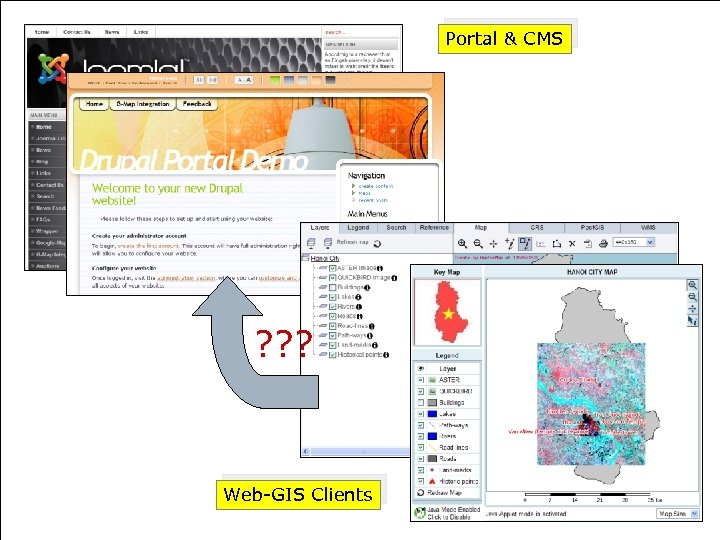Viewport: 720px width, 540px height.
Task: Click the export page icon beside printer
Action: (588, 244)
